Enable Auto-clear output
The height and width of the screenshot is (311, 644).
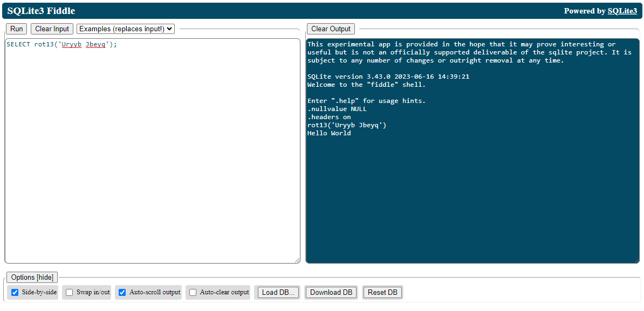pos(193,292)
